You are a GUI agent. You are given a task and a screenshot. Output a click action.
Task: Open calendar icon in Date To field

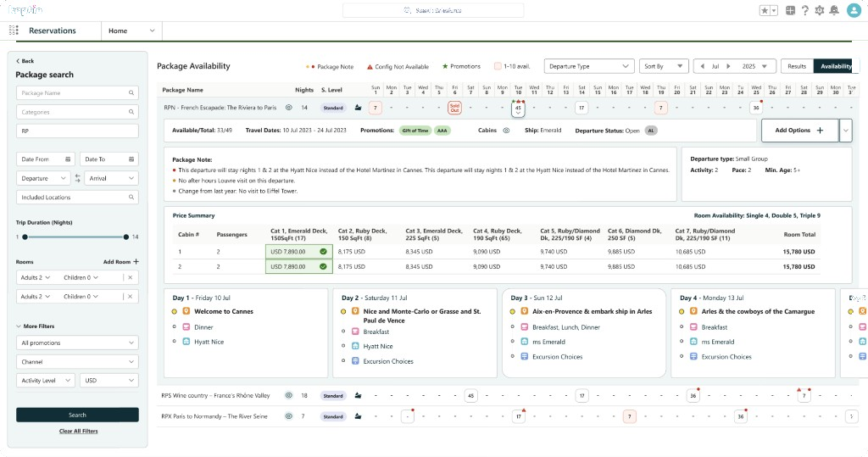tap(131, 159)
